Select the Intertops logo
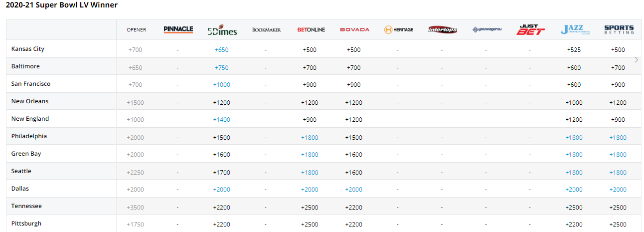644x232 pixels. click(x=442, y=30)
